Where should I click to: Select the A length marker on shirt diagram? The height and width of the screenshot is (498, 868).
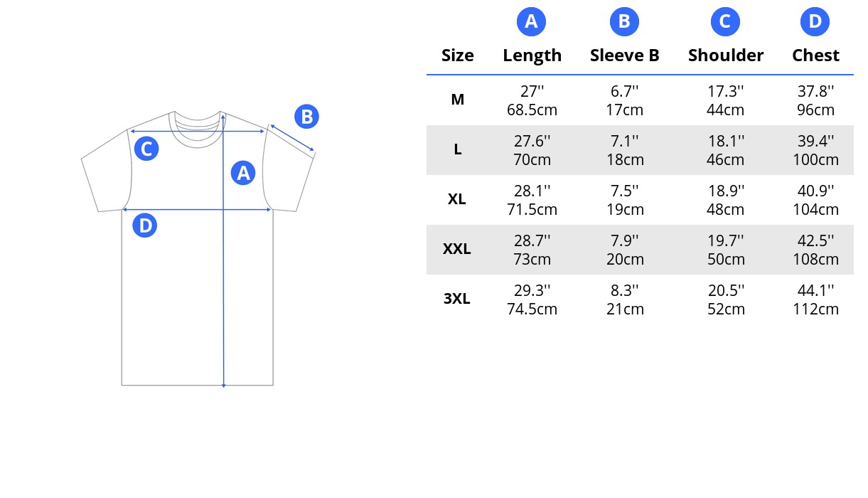(243, 173)
